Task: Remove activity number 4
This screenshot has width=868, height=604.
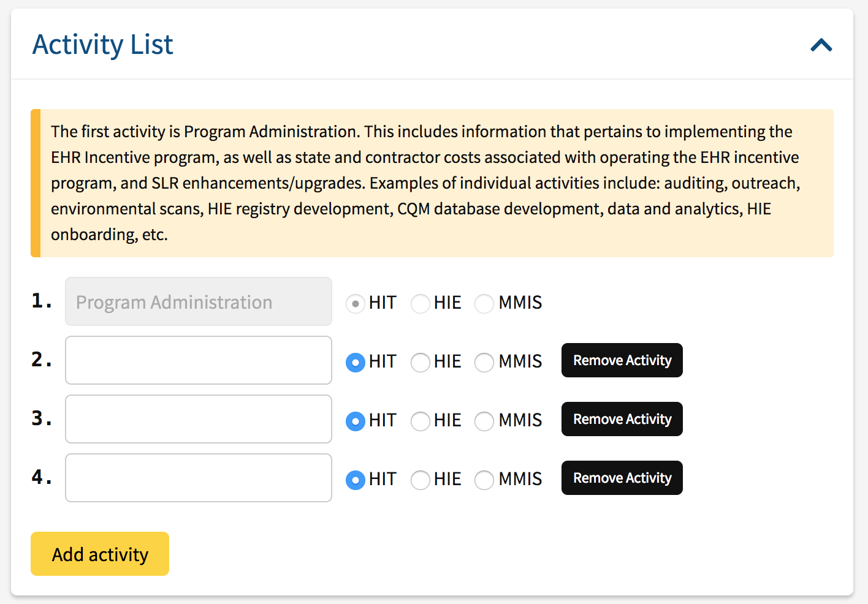Action: 622,478
